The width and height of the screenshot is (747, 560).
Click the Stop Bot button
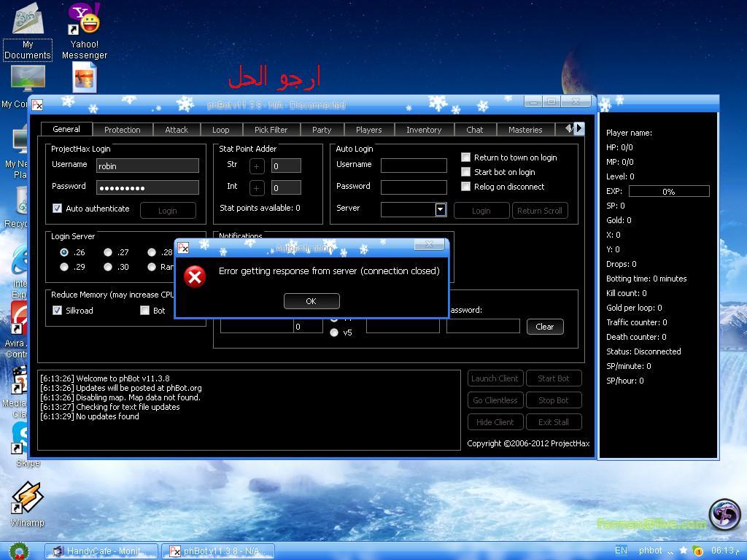tap(554, 400)
